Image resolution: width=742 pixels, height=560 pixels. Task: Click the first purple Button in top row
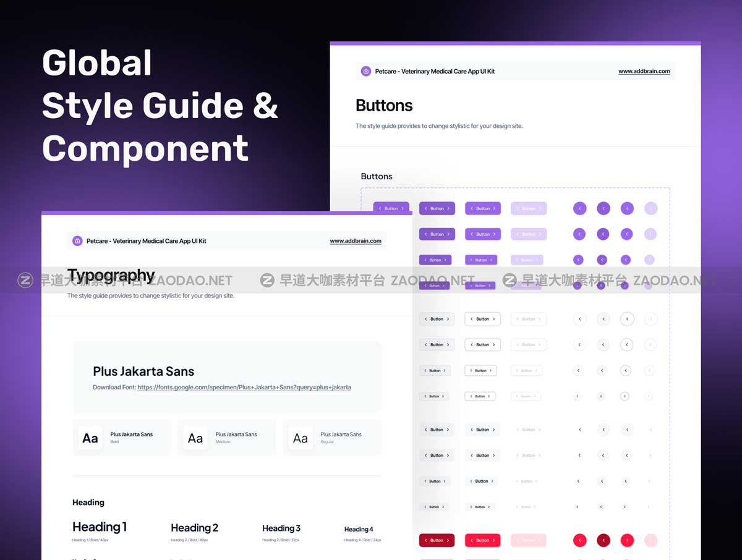tap(391, 208)
